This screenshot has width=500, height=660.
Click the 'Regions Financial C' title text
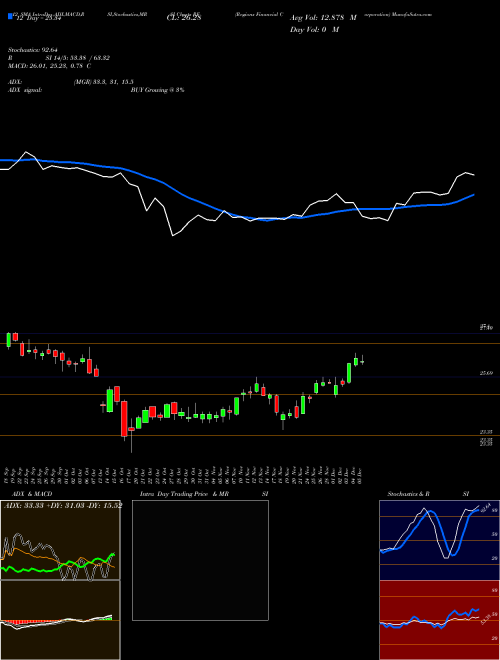click(259, 14)
